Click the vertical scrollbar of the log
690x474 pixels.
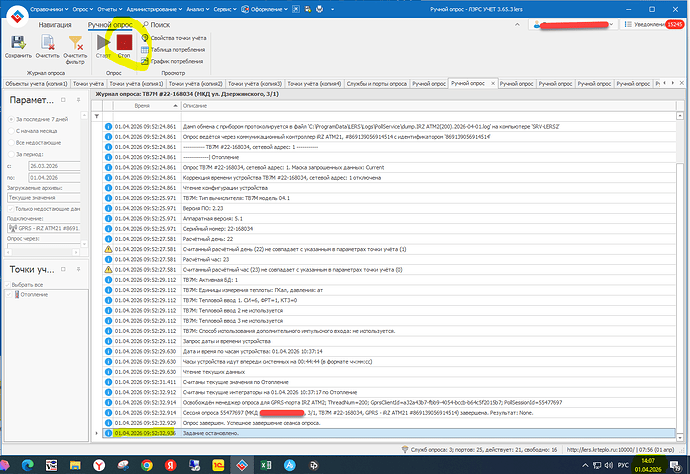(683, 270)
